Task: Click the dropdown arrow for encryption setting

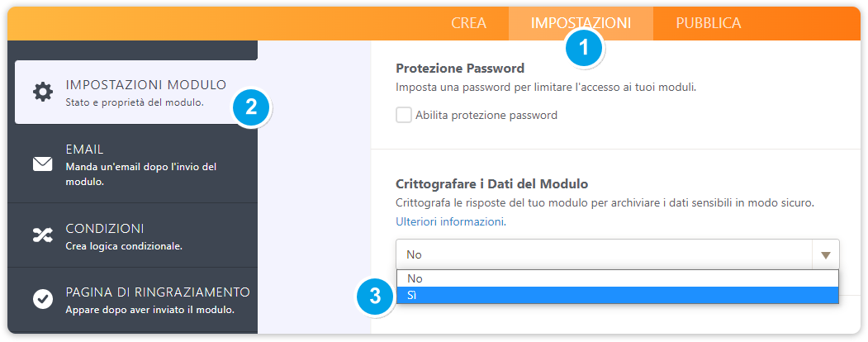Action: [825, 254]
